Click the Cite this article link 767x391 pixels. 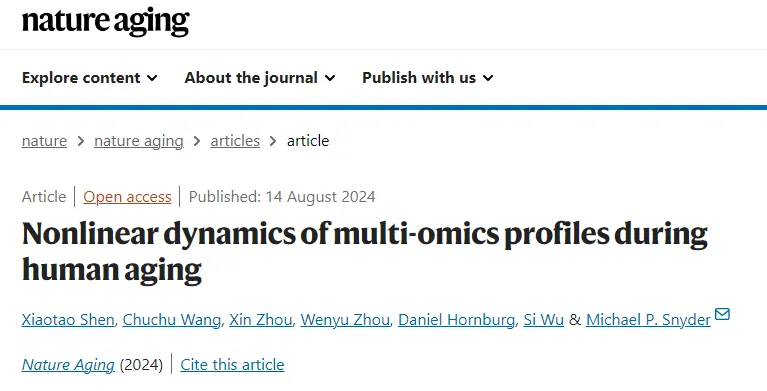[232, 365]
